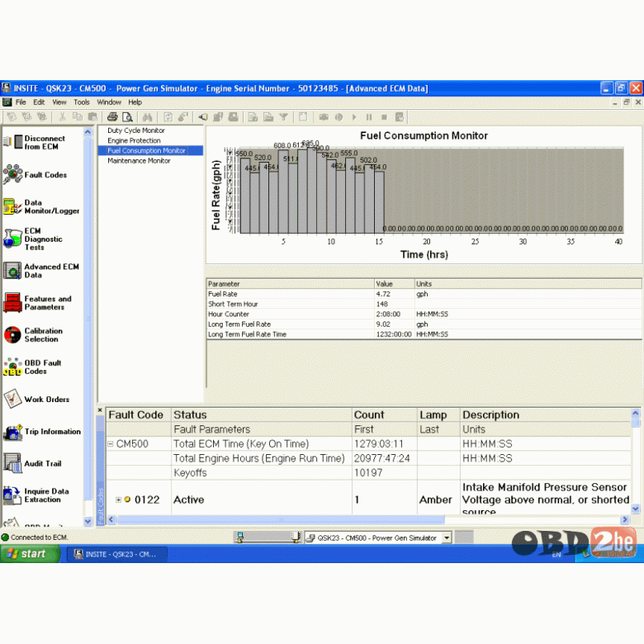Image resolution: width=644 pixels, height=644 pixels.
Task: Click the Cut scissors toolbar icon
Action: pyautogui.click(x=63, y=117)
